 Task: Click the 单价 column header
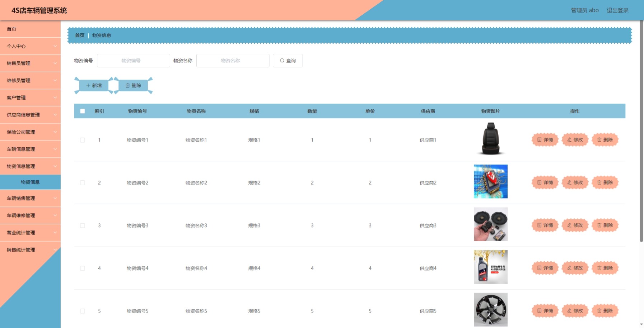pos(370,111)
